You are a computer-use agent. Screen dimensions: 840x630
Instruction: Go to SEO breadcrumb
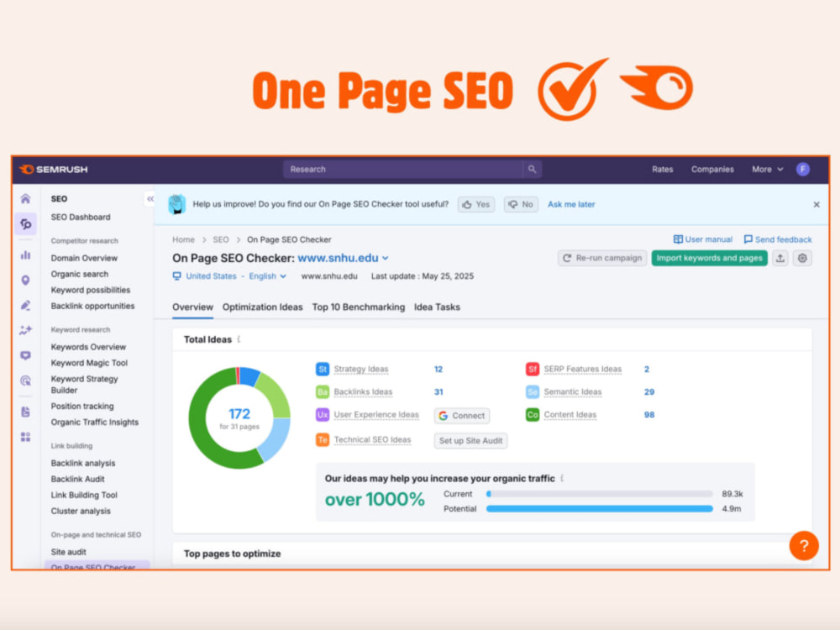(x=221, y=239)
